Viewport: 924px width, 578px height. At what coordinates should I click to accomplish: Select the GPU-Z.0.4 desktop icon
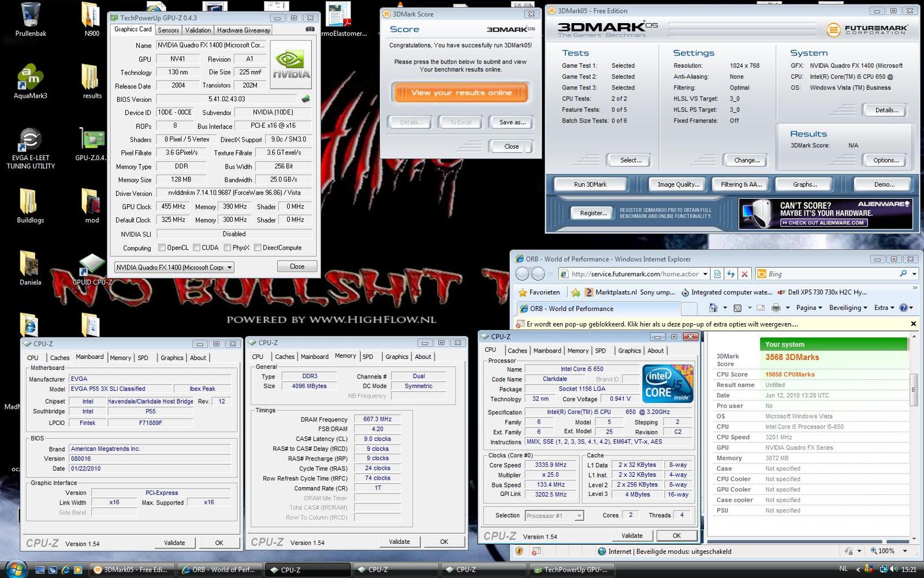91,144
